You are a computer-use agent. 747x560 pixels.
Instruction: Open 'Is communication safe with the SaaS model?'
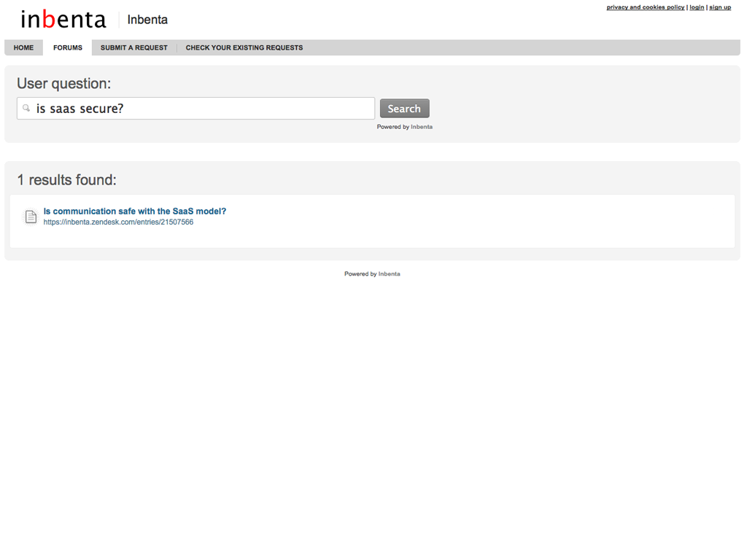[x=135, y=211]
